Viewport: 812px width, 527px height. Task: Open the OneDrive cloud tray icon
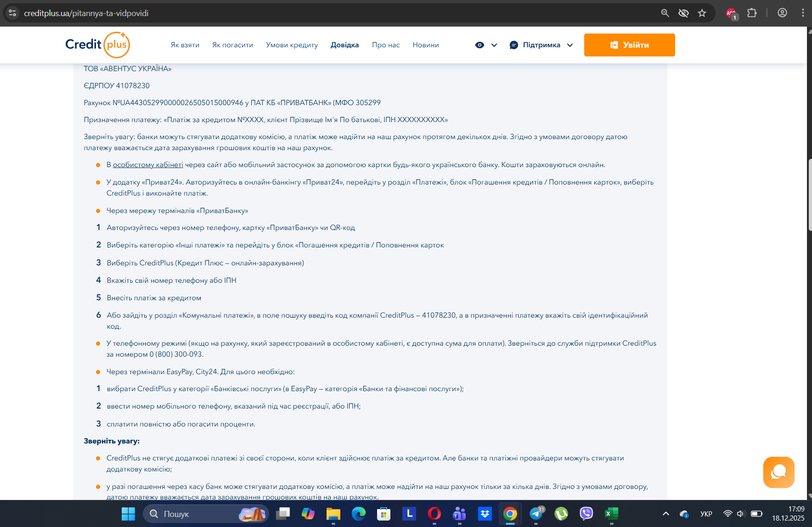[684, 514]
